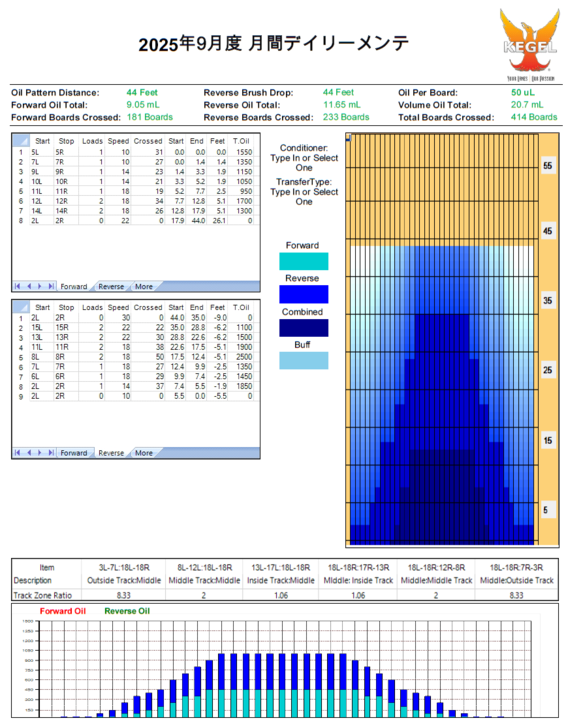The width and height of the screenshot is (568, 727).
Task: Click the select-all corner of the upper table
Action: tap(21, 140)
